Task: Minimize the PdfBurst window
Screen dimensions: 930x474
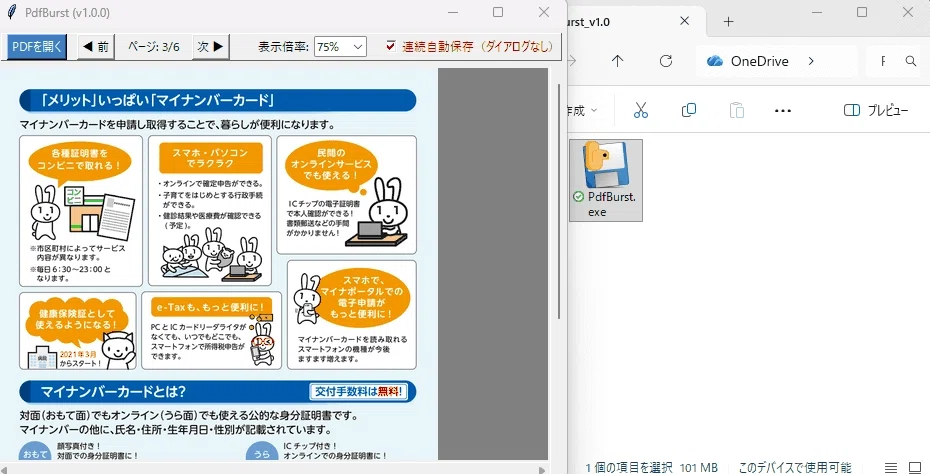Action: [x=453, y=12]
